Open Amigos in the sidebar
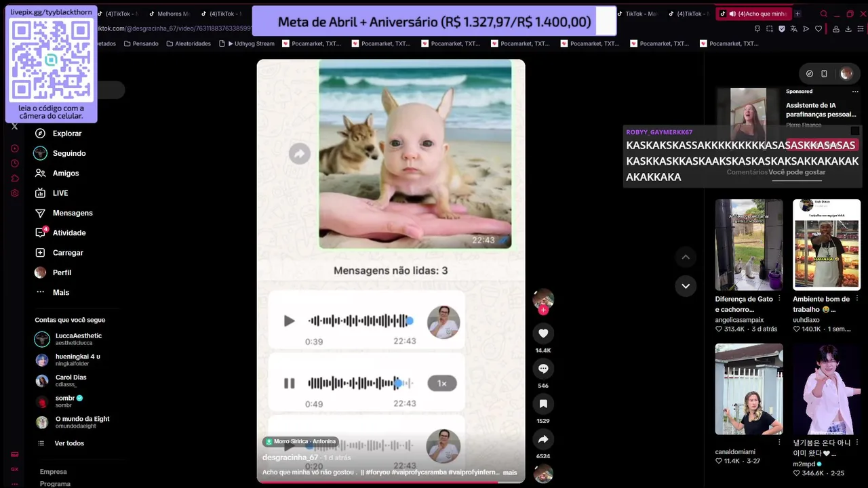 click(57, 174)
